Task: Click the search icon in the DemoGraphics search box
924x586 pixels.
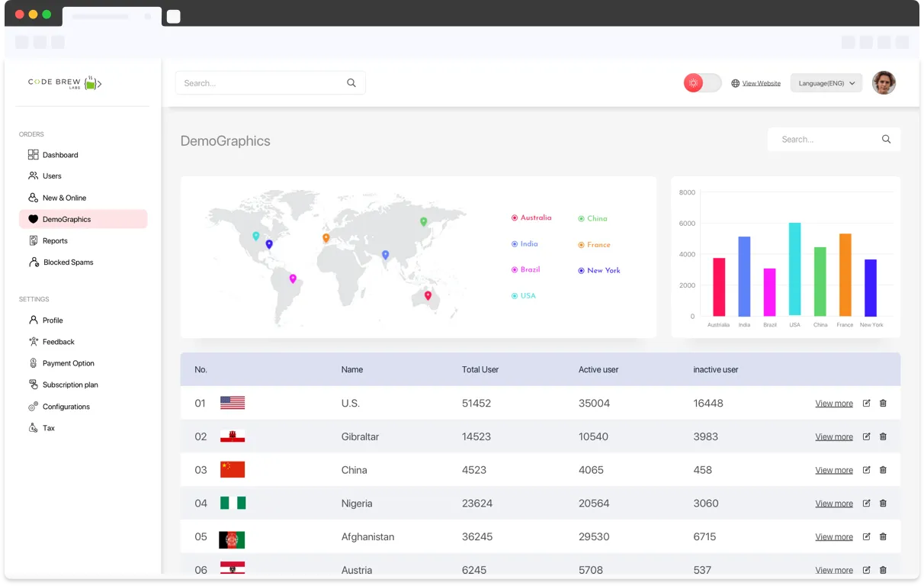Action: pos(886,140)
